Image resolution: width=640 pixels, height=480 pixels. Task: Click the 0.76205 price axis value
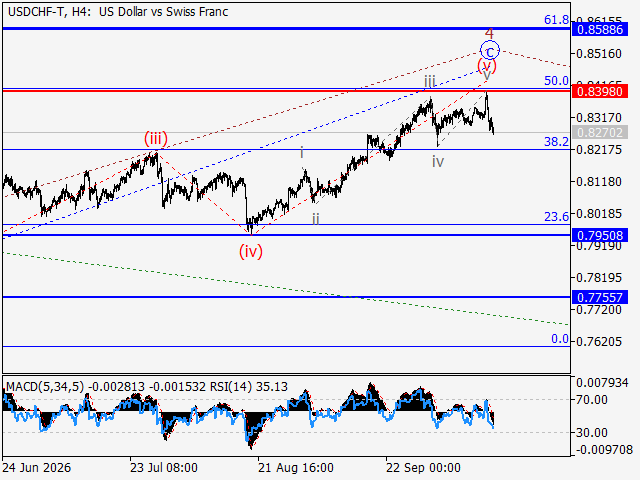pyautogui.click(x=599, y=341)
